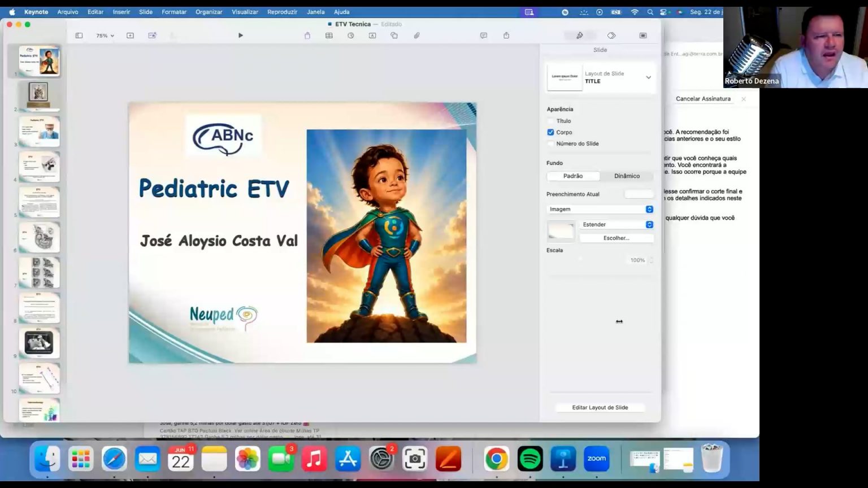Open the Imagem fill type dropdown

[x=601, y=209]
